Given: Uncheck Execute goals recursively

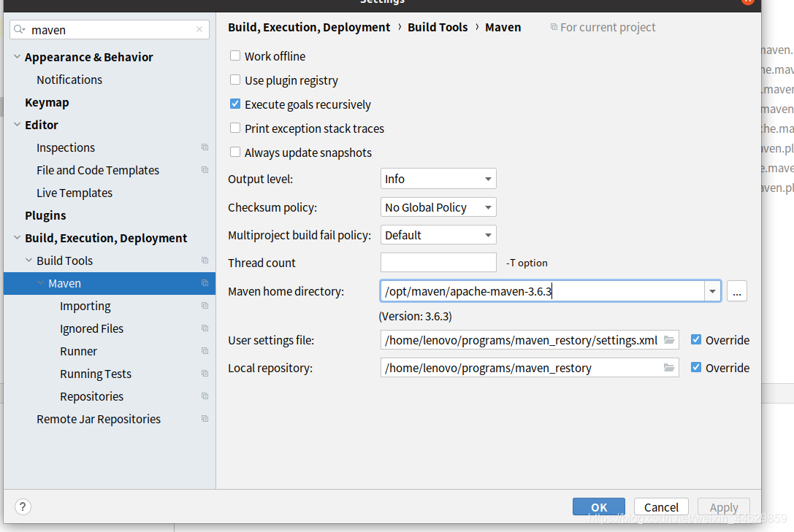Looking at the screenshot, I should coord(235,104).
